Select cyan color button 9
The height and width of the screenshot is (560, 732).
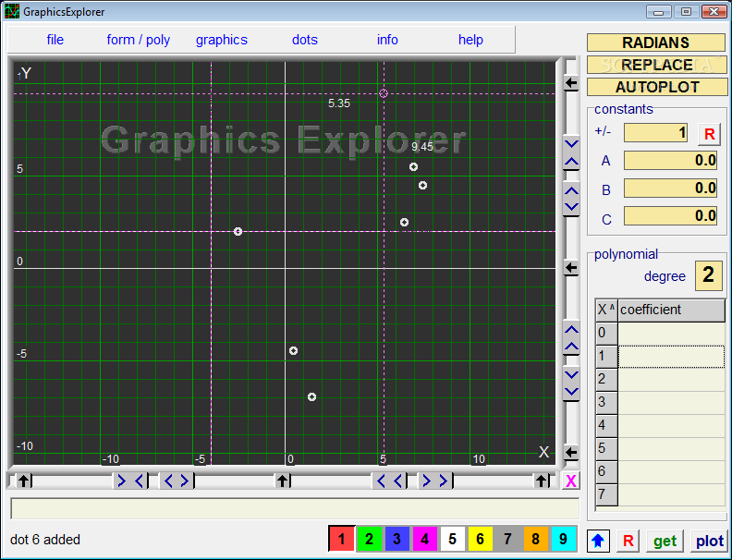click(x=564, y=539)
